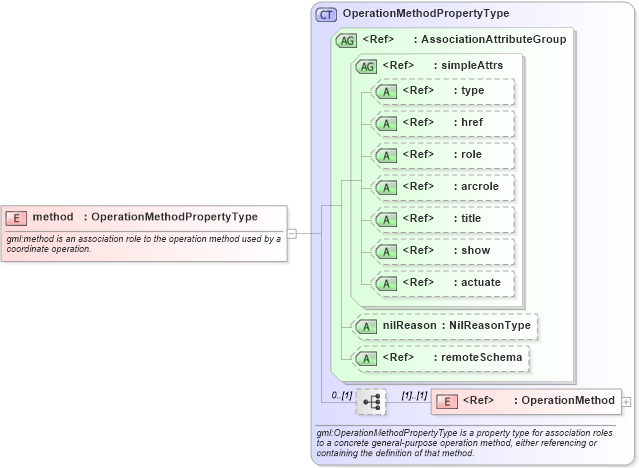This screenshot has height=468, width=639.
Task: Click the CT icon of OperationMethodPropertyType
Action: [326, 15]
